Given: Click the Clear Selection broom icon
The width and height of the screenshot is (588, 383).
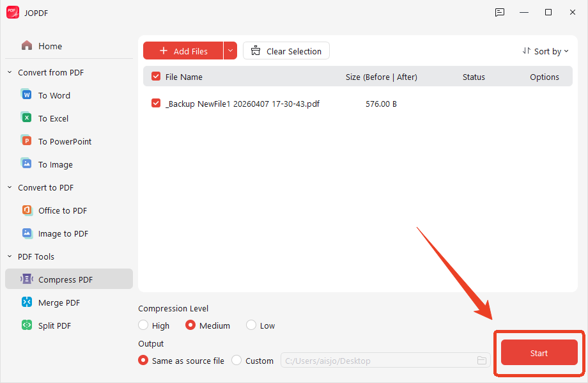Looking at the screenshot, I should (256, 51).
